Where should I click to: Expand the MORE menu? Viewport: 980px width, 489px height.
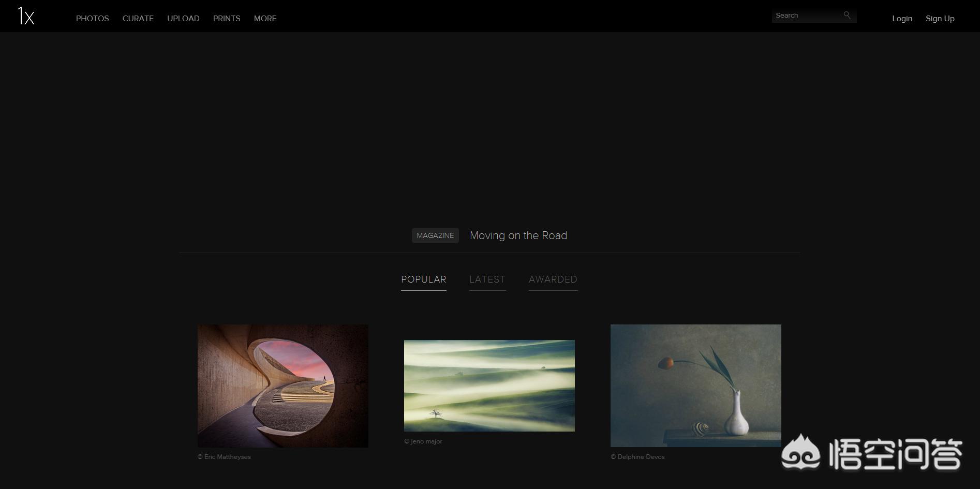click(265, 19)
